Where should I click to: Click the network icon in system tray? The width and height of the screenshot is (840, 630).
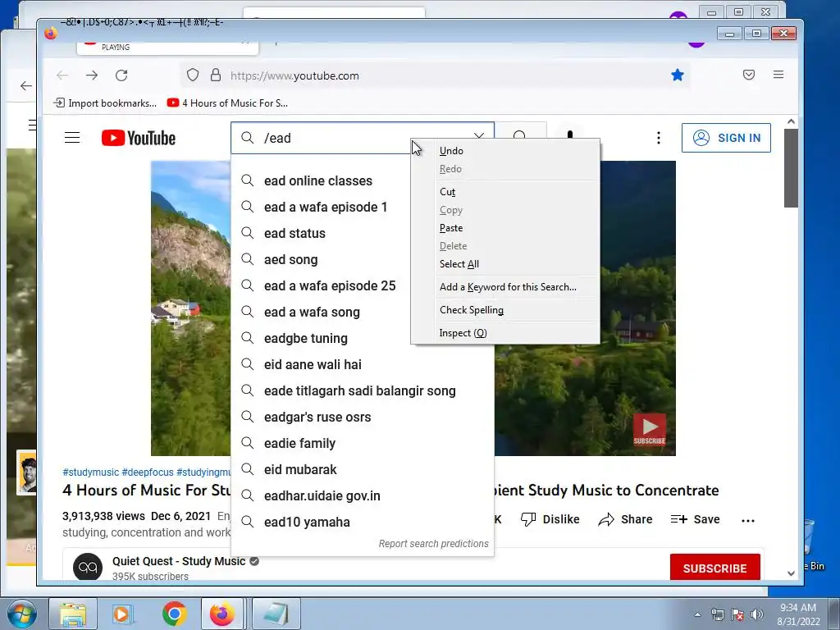pos(717,614)
